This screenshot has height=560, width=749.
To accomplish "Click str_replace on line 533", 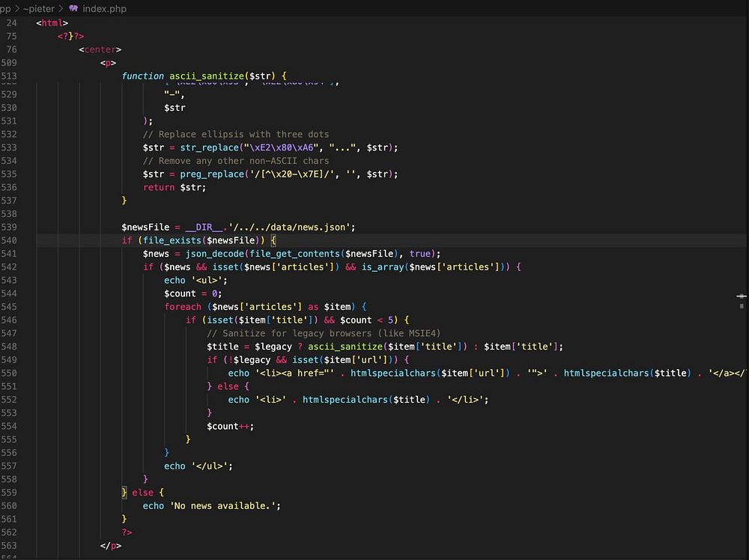I will point(209,148).
